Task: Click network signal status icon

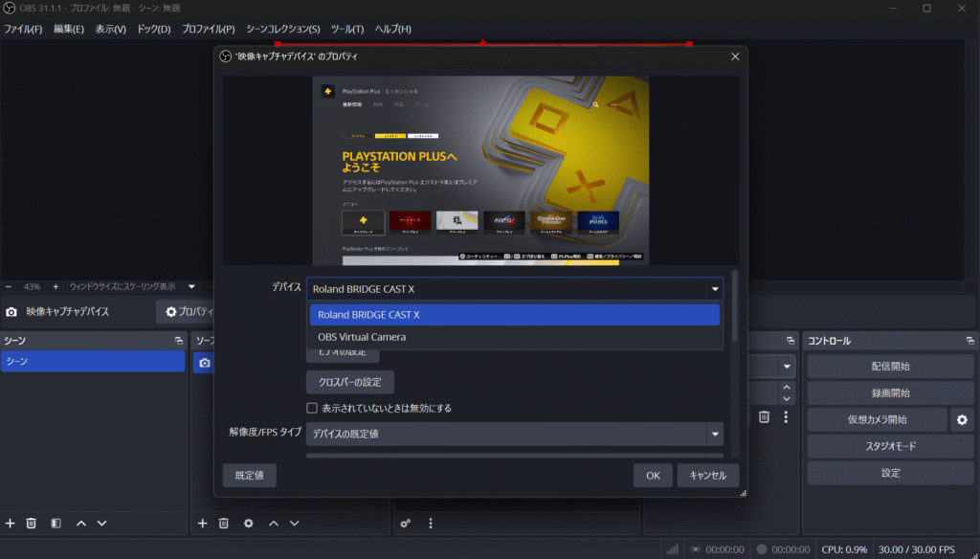Action: (673, 549)
